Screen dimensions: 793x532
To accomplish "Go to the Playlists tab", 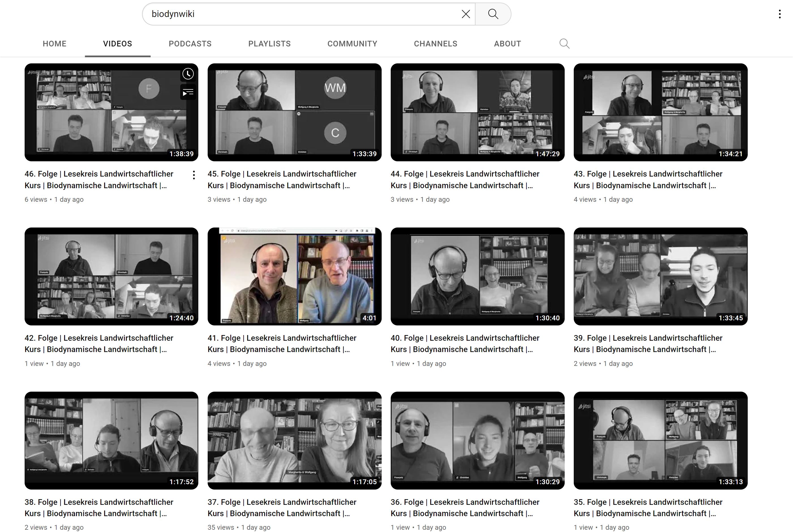I will tap(269, 44).
